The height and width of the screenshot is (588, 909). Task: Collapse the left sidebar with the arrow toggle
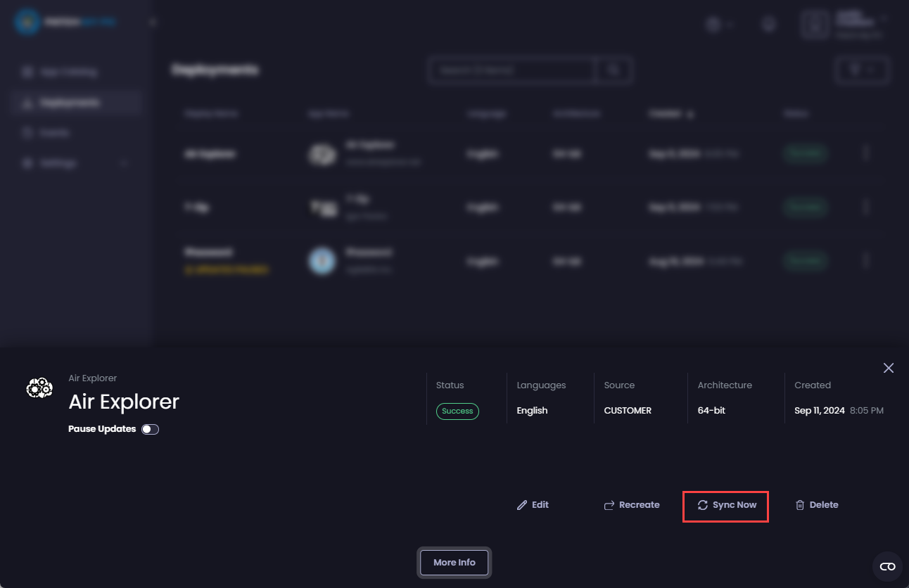pyautogui.click(x=152, y=22)
